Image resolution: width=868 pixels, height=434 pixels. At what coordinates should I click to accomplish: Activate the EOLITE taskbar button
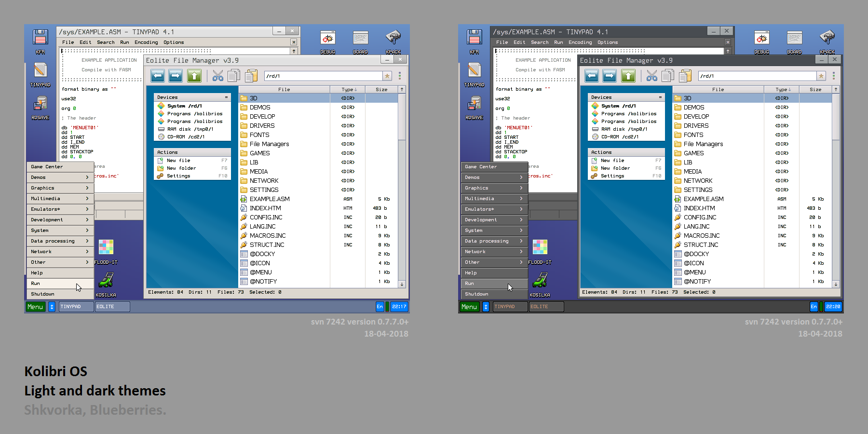click(x=112, y=306)
